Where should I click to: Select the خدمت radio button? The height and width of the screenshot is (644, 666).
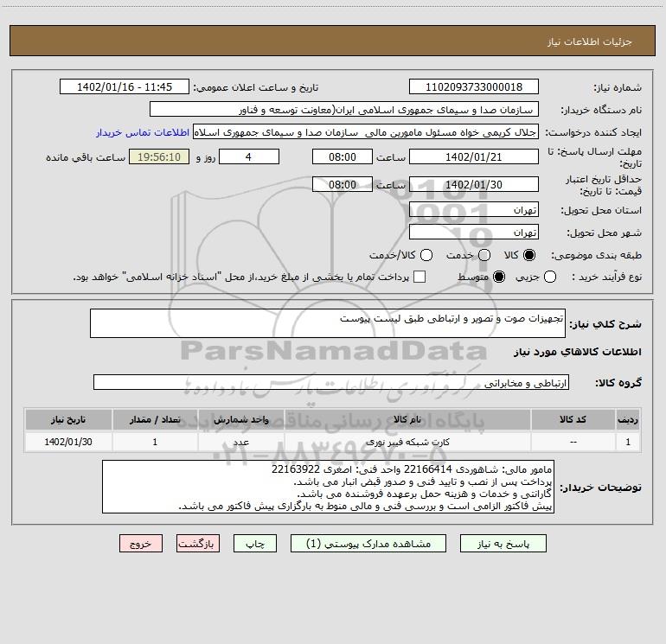click(484, 255)
